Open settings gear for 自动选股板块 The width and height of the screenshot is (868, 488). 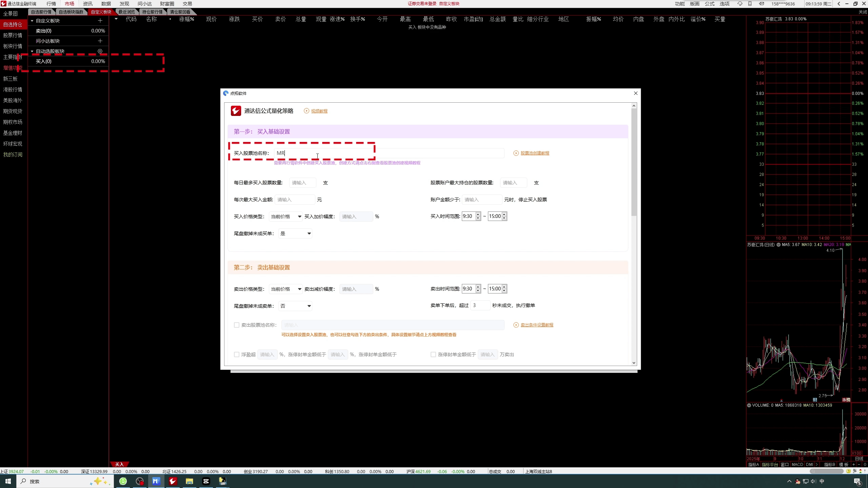point(100,51)
